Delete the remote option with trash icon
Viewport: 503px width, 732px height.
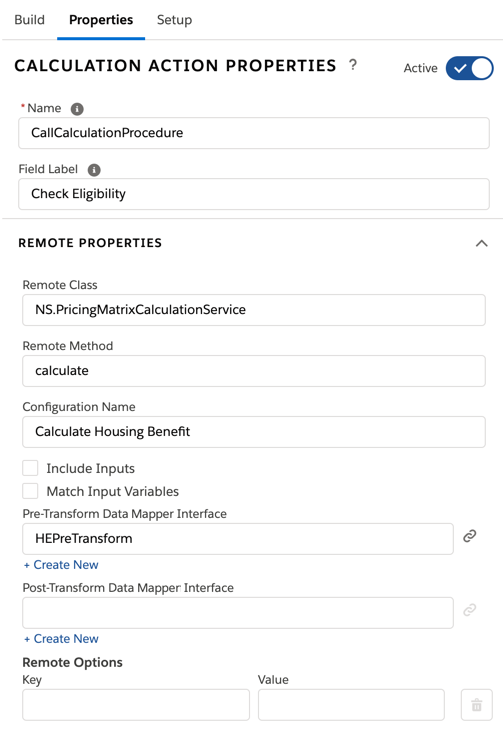point(476,705)
